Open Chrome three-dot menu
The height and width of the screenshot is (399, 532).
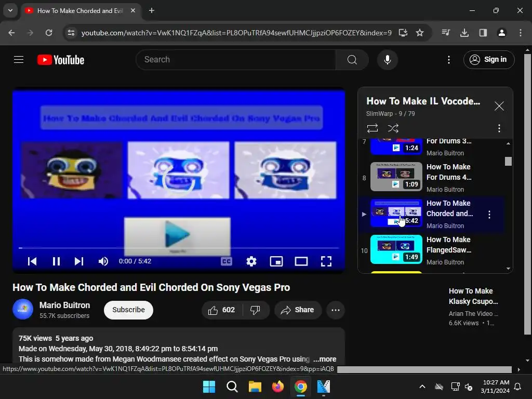pyautogui.click(x=520, y=33)
